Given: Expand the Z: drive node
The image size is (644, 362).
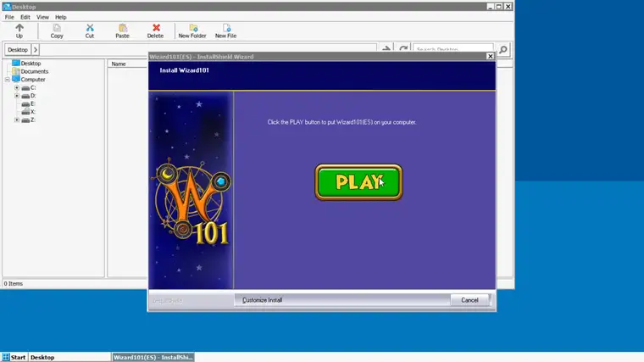Looking at the screenshot, I should (x=17, y=120).
